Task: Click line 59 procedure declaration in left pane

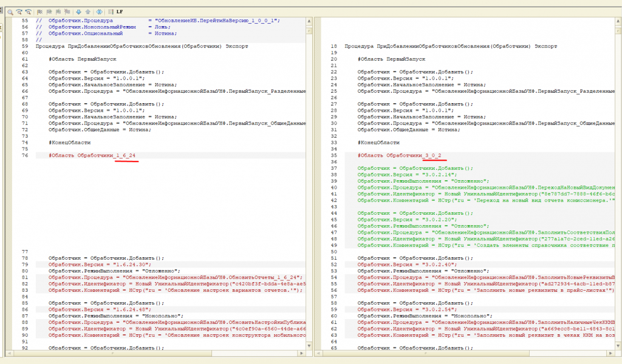Action: click(142, 46)
